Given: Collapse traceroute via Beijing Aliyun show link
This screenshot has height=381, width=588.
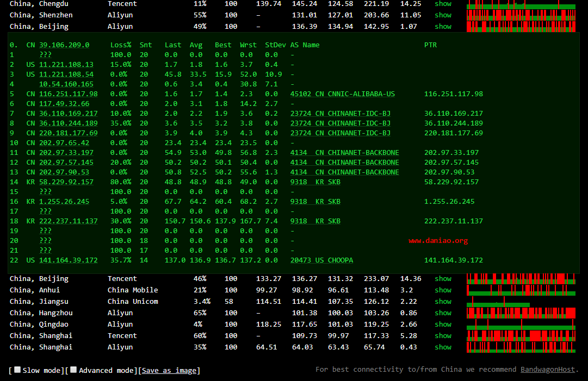Looking at the screenshot, I should [x=443, y=27].
